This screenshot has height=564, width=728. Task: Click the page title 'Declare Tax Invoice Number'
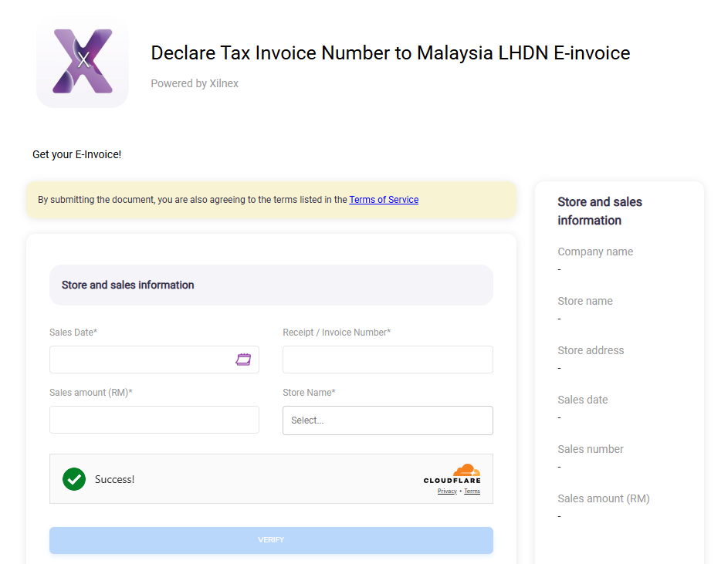(x=390, y=52)
